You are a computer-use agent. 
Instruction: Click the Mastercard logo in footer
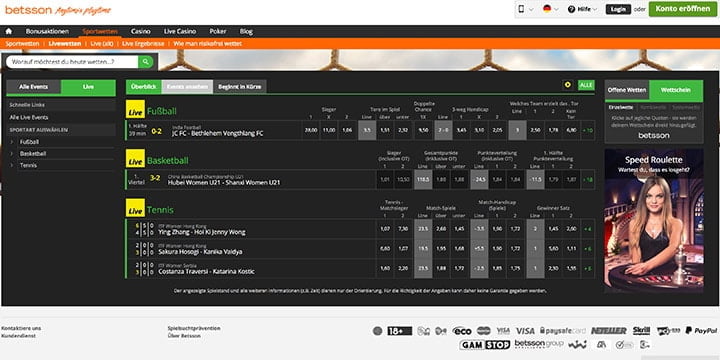point(484,331)
